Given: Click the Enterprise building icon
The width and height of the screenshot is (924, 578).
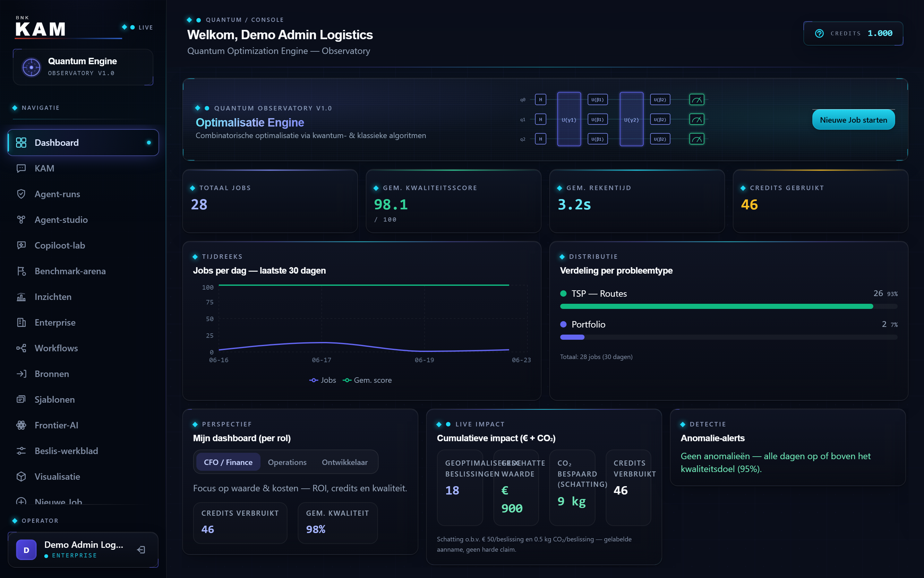Looking at the screenshot, I should click(x=21, y=322).
